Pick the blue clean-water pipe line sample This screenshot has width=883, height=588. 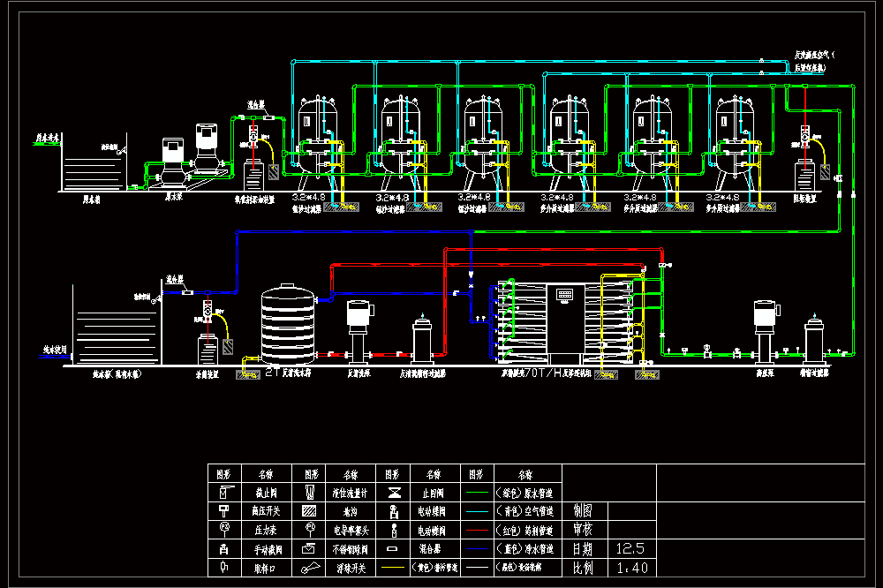tap(477, 548)
